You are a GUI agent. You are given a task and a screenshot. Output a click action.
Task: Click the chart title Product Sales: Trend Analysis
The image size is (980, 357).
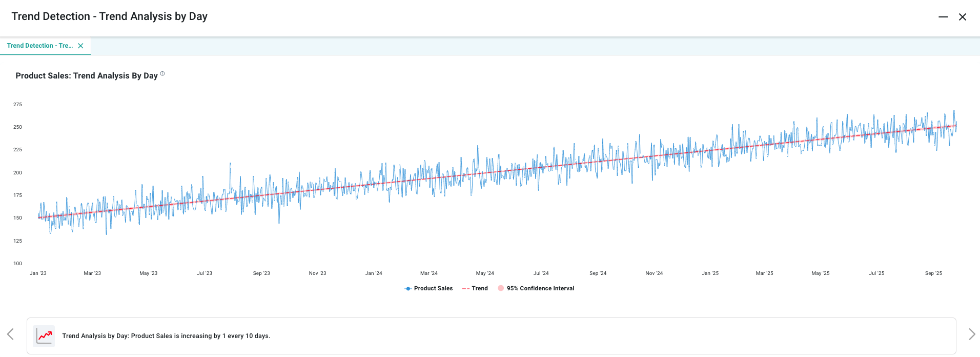point(87,75)
